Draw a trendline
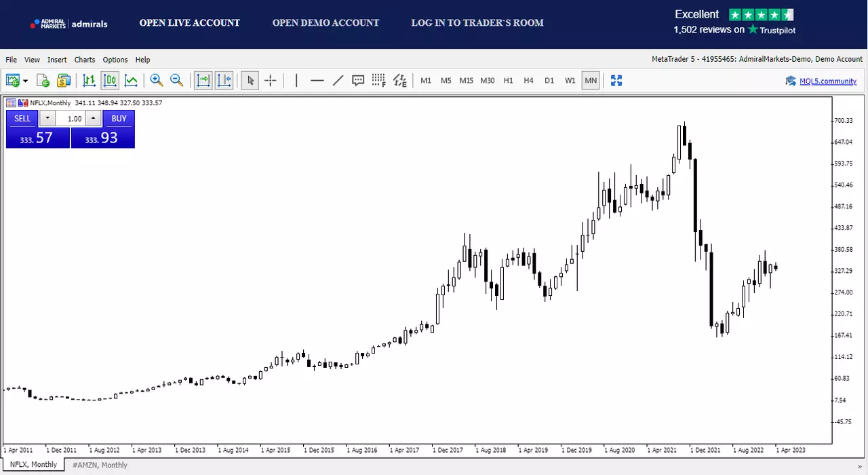Image resolution: width=868 pixels, height=475 pixels. coord(338,81)
